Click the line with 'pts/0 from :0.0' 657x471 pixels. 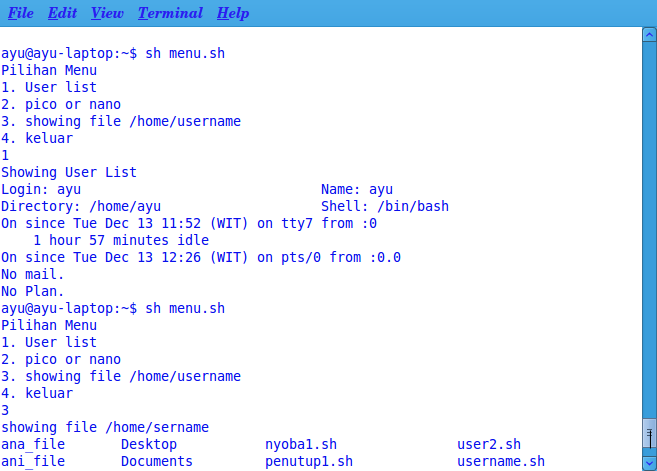pos(201,257)
